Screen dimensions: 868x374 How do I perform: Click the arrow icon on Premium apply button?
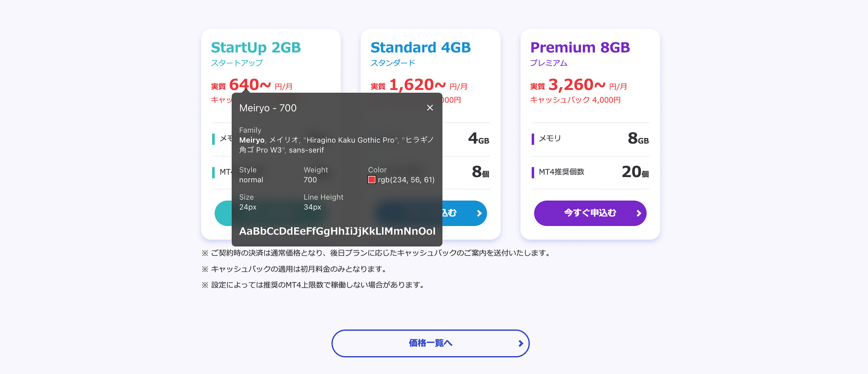coord(639,213)
